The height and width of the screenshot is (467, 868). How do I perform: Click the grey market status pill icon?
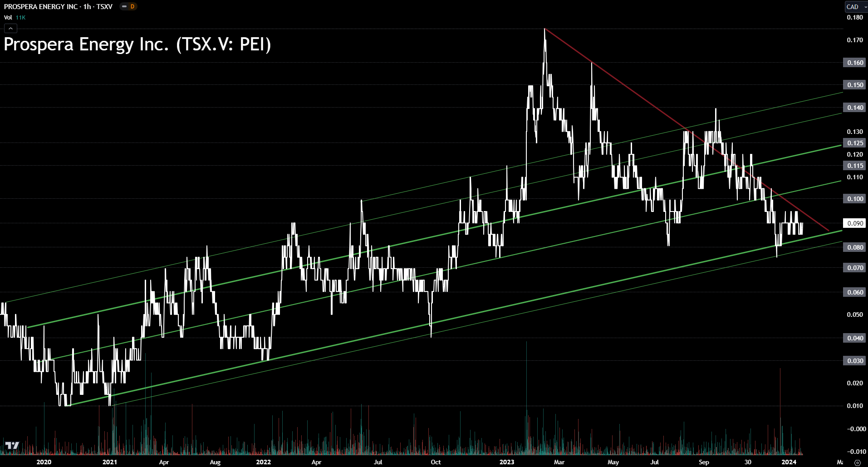tap(124, 6)
